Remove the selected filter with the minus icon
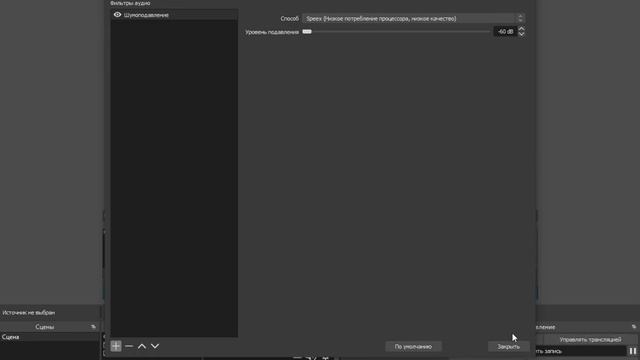This screenshot has width=640, height=360. click(129, 346)
